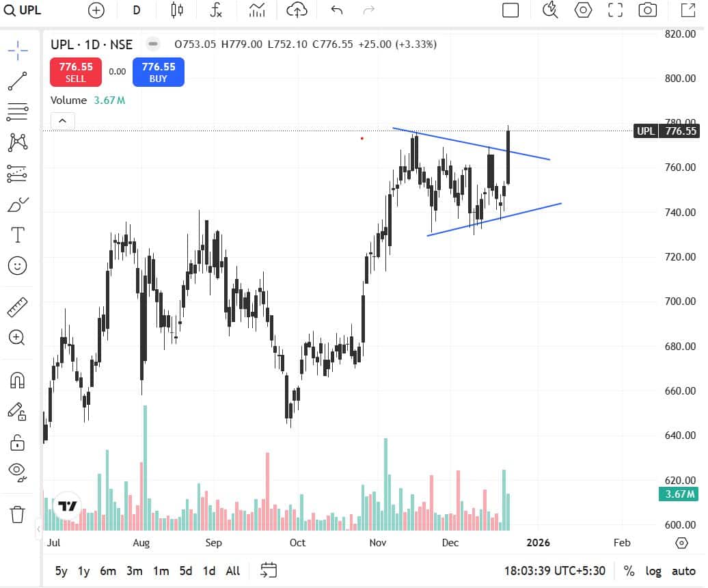The image size is (708, 588).
Task: Take a chart snapshot
Action: tap(647, 10)
